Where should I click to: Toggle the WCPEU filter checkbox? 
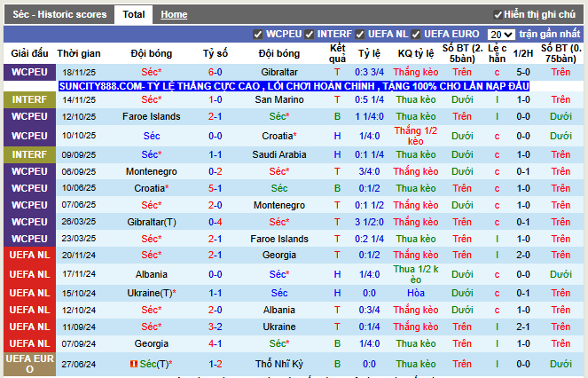click(x=258, y=35)
